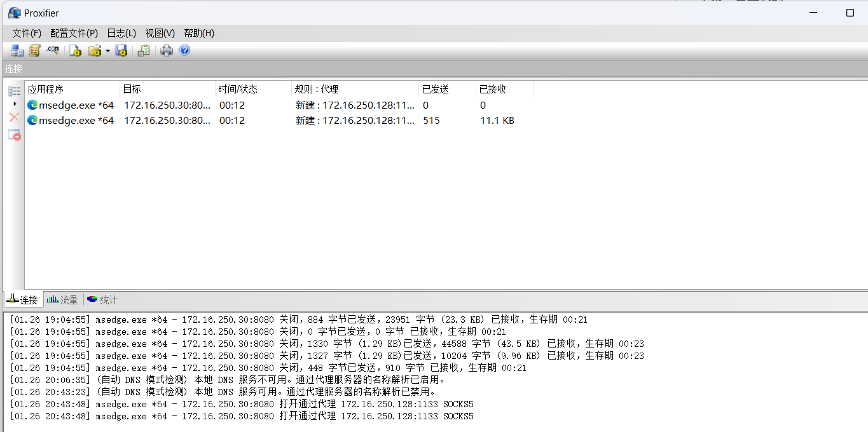
Task: Open the Proxification Rules scroll icon
Action: point(35,51)
